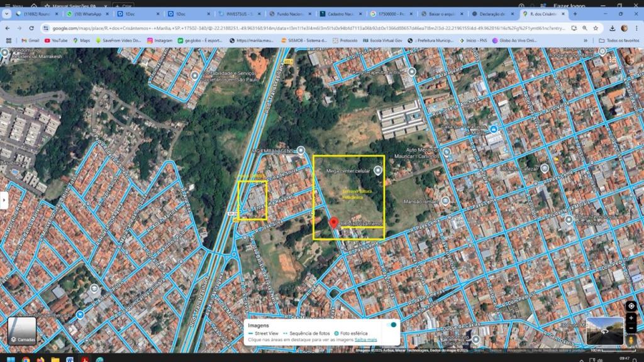Open the hidden bookmarks overflow chevron
644x362 pixels.
(586, 40)
